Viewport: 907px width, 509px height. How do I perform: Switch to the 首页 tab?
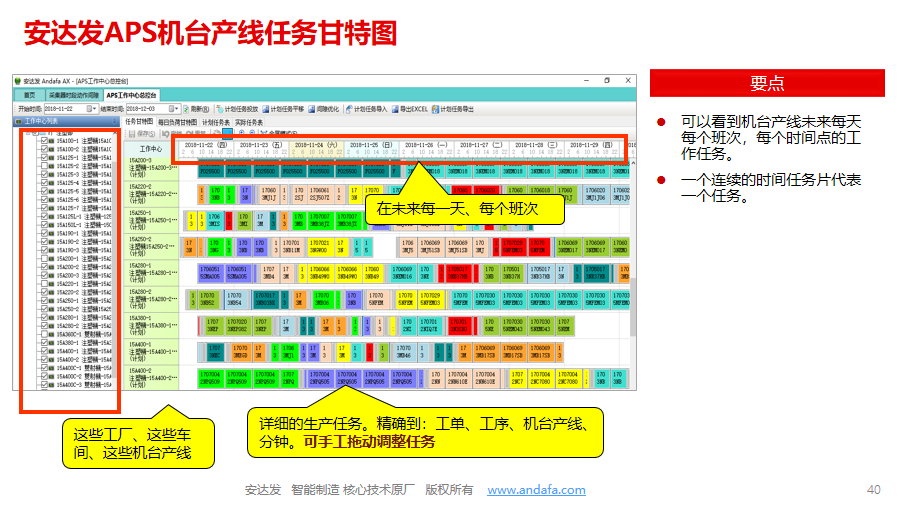[x=30, y=95]
